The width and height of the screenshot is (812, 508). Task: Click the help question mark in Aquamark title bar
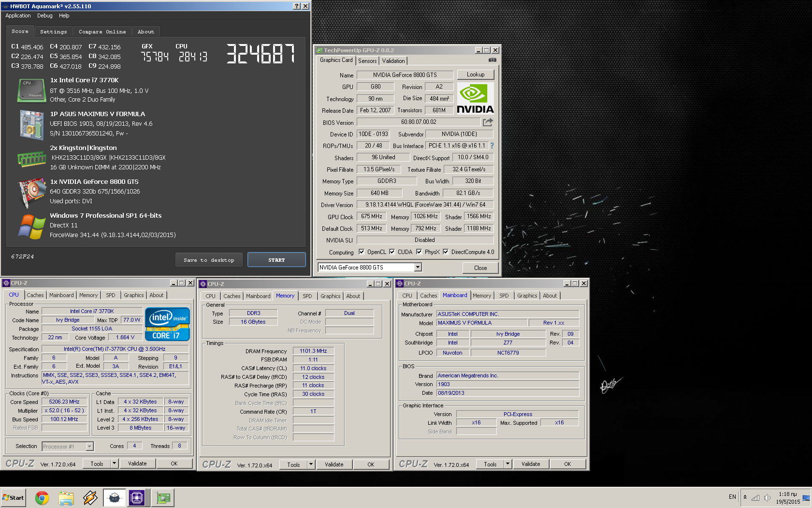297,6
